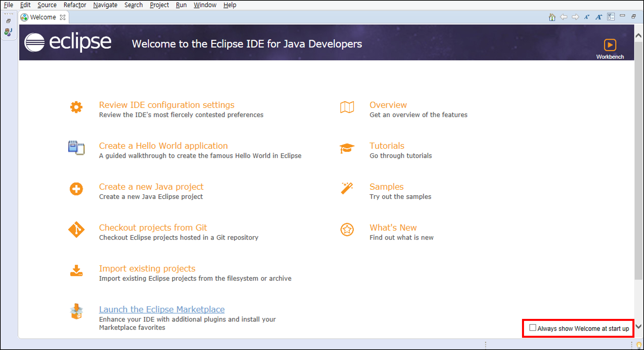Viewport: 644px width, 350px height.
Task: Click 'Checkout Eclipse projects hosted in a Git repository'
Action: pyautogui.click(x=179, y=238)
